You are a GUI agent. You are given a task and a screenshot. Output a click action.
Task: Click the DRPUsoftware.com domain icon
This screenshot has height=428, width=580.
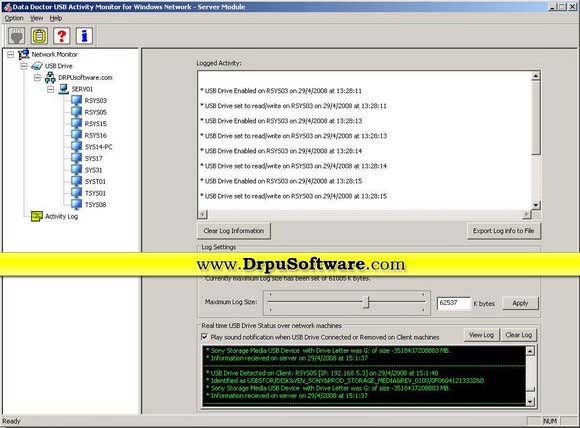(x=50, y=78)
